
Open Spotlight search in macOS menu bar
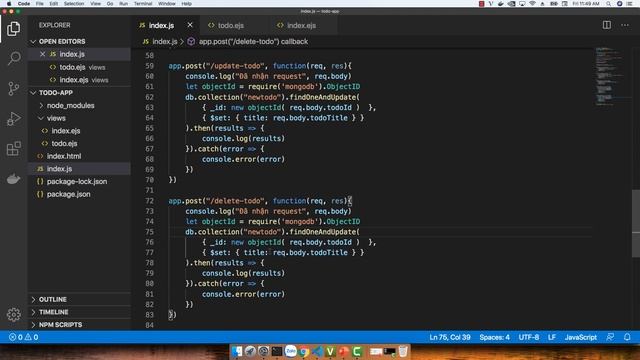608,4
